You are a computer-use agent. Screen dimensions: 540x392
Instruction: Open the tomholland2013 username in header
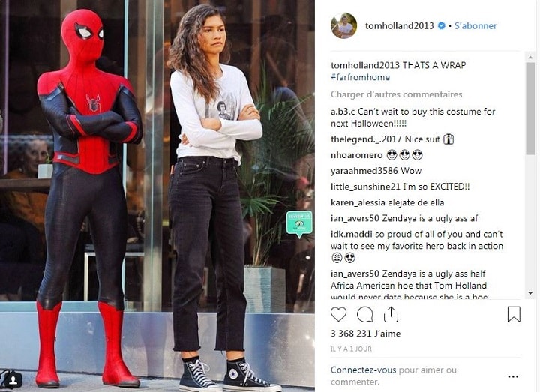400,25
